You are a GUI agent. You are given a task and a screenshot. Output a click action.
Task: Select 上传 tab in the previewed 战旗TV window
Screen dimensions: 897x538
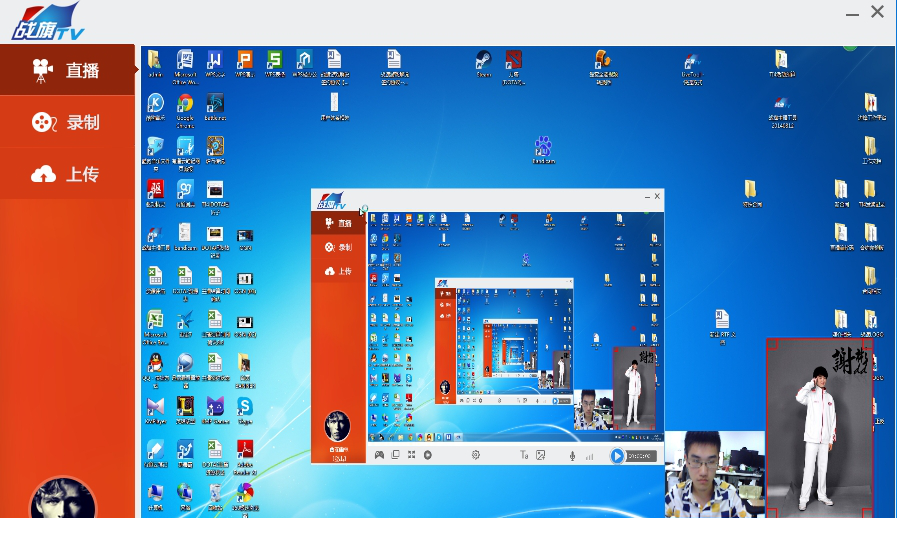click(339, 271)
